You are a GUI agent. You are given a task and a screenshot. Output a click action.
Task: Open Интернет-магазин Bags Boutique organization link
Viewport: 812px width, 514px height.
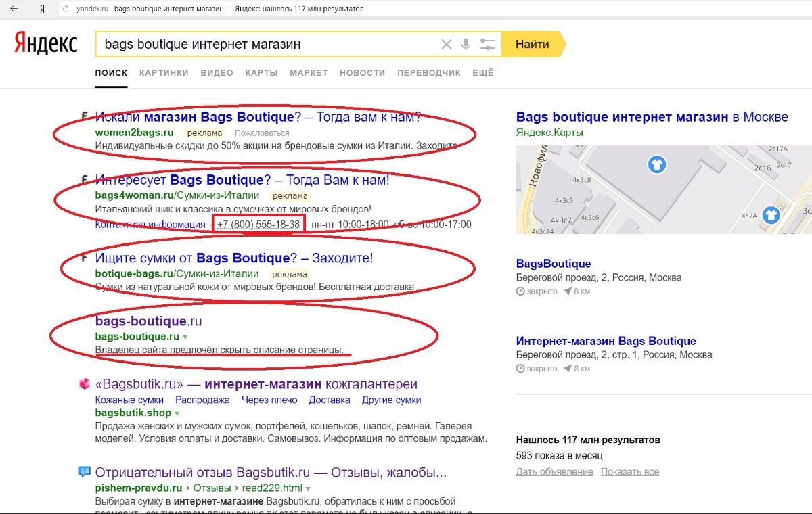[x=606, y=341]
